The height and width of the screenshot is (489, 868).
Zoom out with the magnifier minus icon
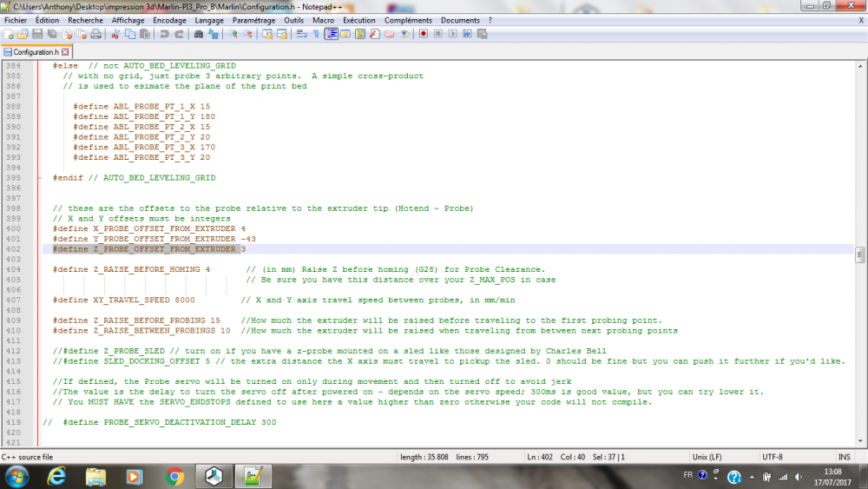247,35
